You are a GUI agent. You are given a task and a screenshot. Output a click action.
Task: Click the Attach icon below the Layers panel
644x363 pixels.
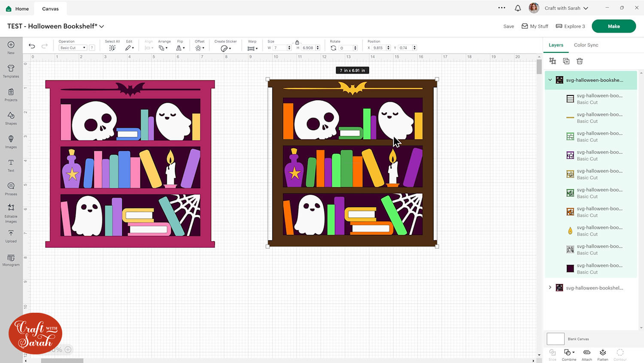click(586, 354)
